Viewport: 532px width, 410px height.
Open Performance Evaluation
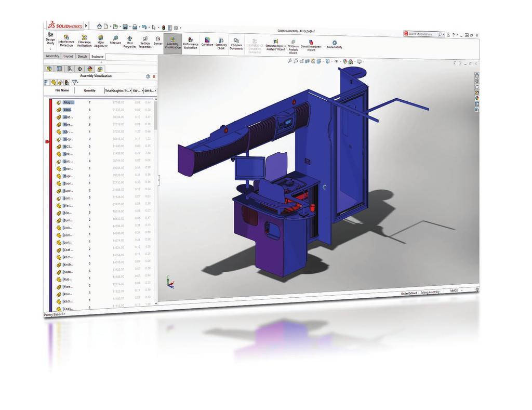point(191,44)
